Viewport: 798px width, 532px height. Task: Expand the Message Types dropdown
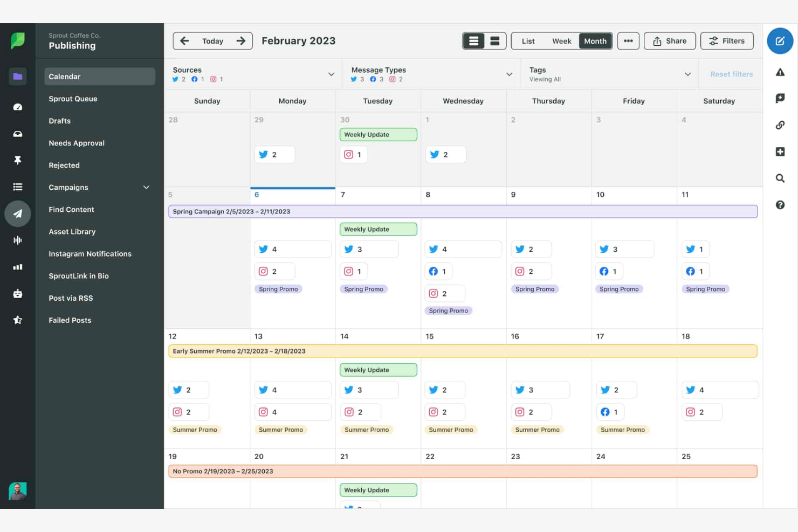[509, 74]
